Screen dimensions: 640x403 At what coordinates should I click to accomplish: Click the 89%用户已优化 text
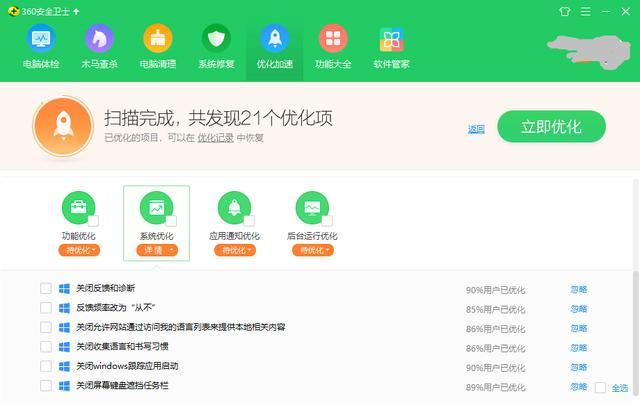click(496, 387)
